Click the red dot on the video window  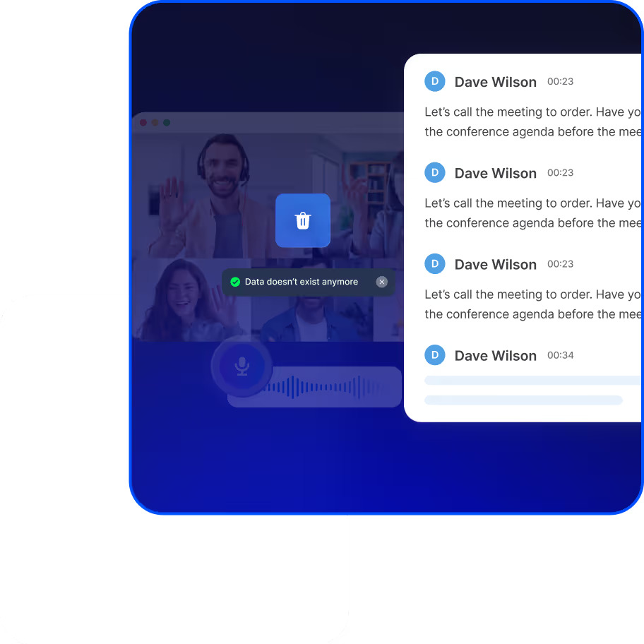(143, 123)
